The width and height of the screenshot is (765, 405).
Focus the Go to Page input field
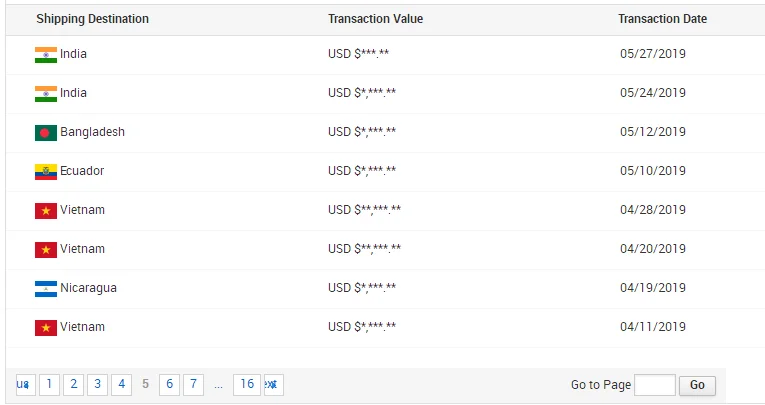(655, 385)
